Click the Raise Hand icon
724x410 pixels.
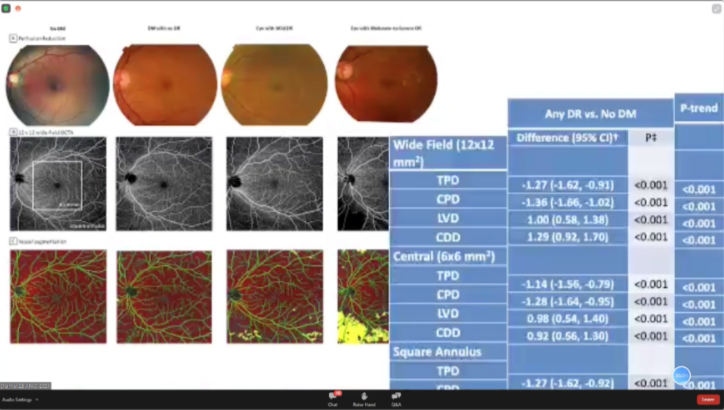[364, 397]
